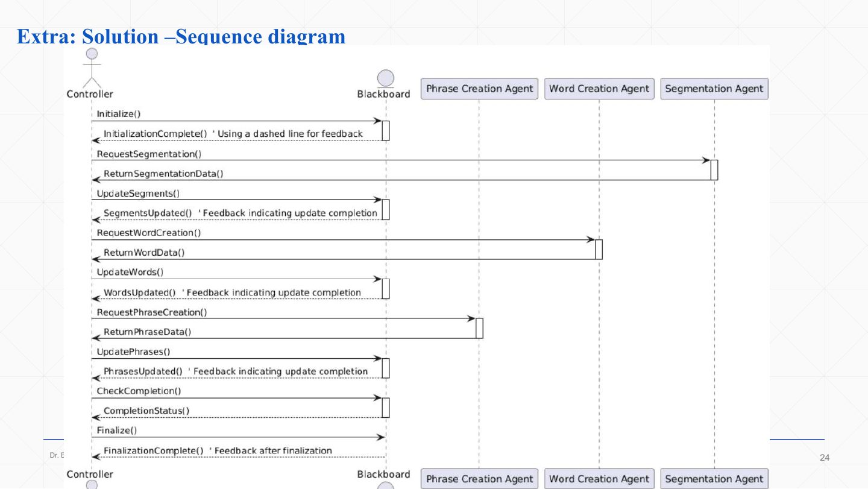Screen dimensions: 868x489
Task: Click the slide page number 24
Action: tap(825, 458)
